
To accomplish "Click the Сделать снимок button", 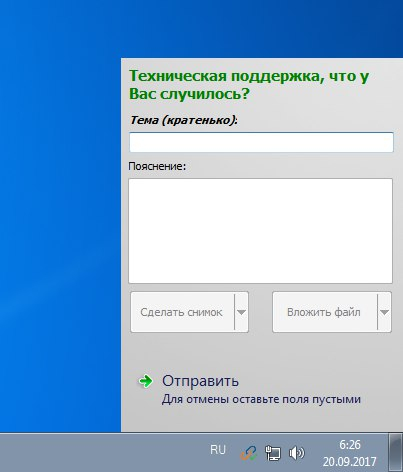I will click(182, 312).
